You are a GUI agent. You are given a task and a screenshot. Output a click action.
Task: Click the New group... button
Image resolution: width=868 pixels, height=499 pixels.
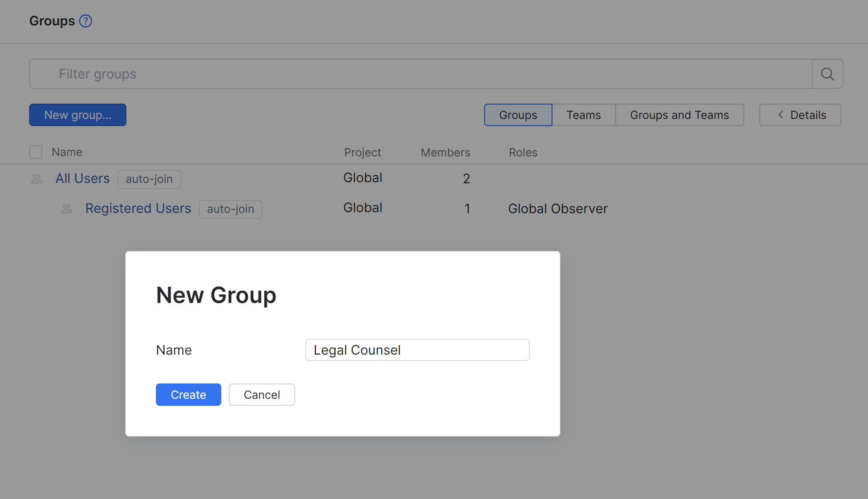coord(78,115)
